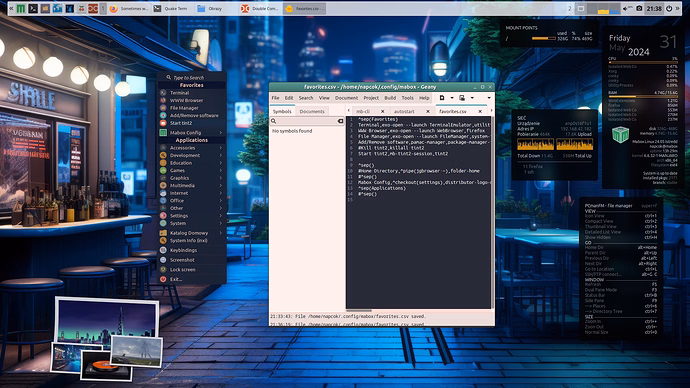Image resolution: width=690 pixels, height=388 pixels.
Task: Open Geany Edit menu
Action: click(x=289, y=98)
